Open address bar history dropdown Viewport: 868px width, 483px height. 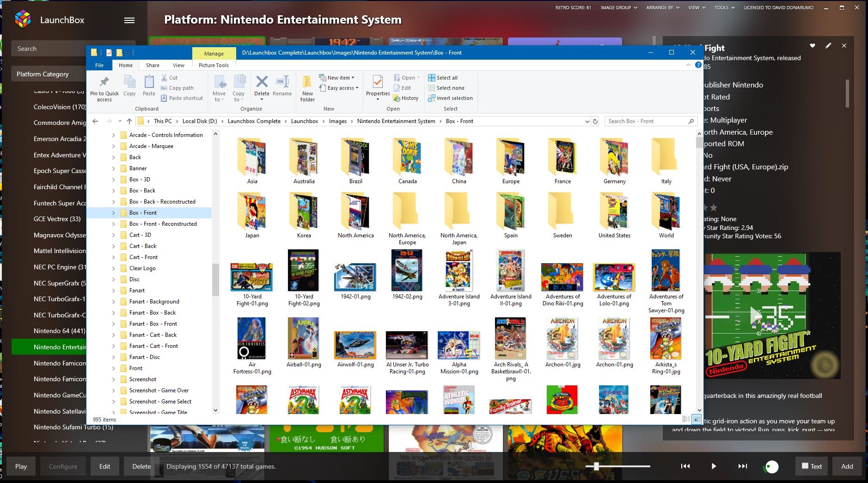click(587, 121)
